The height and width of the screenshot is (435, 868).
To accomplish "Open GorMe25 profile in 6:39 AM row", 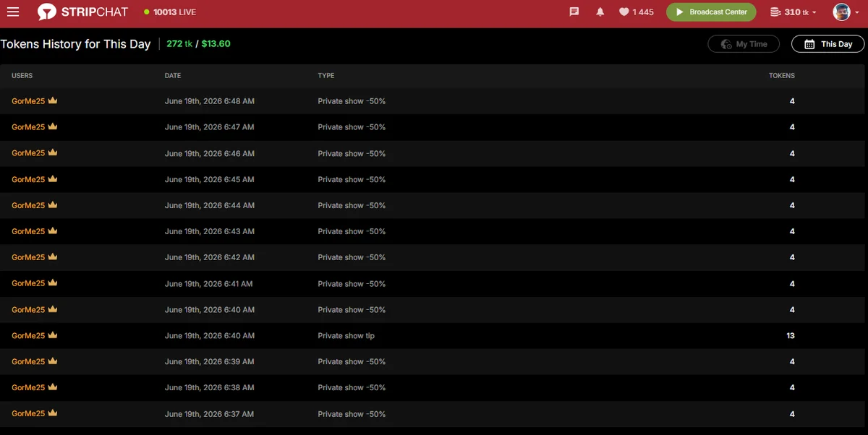I will (28, 361).
